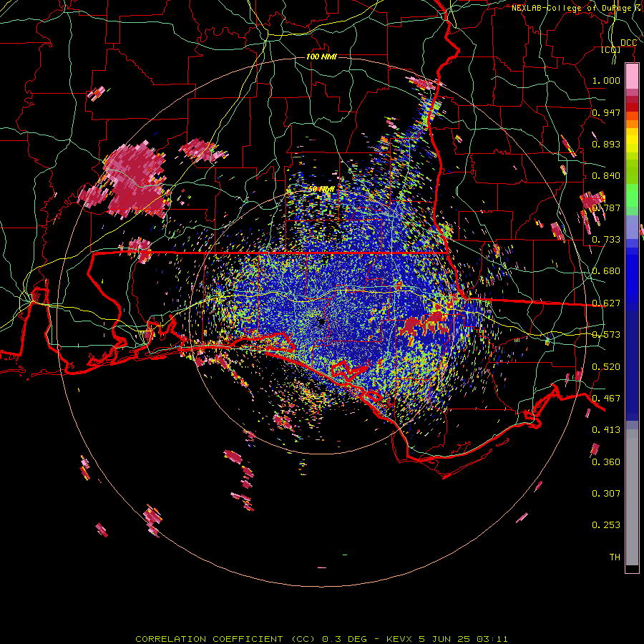Click the 0.573 legend value
Screen dimensions: 644x644
coord(606,335)
